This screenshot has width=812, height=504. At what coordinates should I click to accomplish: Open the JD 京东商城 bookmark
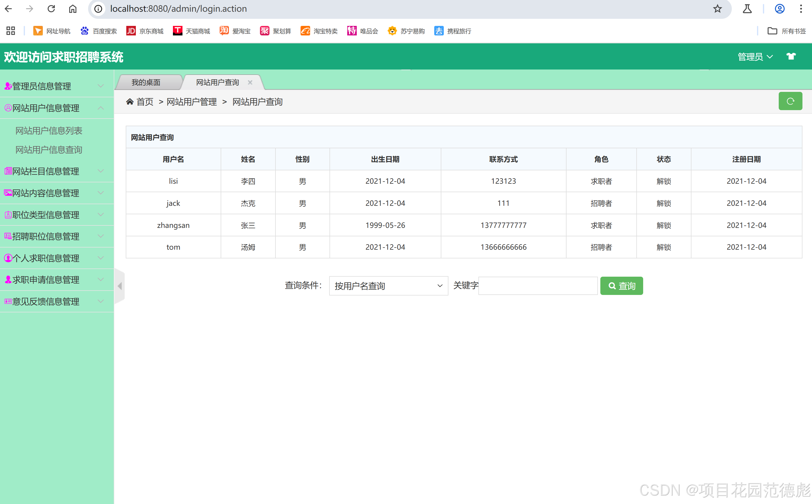pos(145,31)
